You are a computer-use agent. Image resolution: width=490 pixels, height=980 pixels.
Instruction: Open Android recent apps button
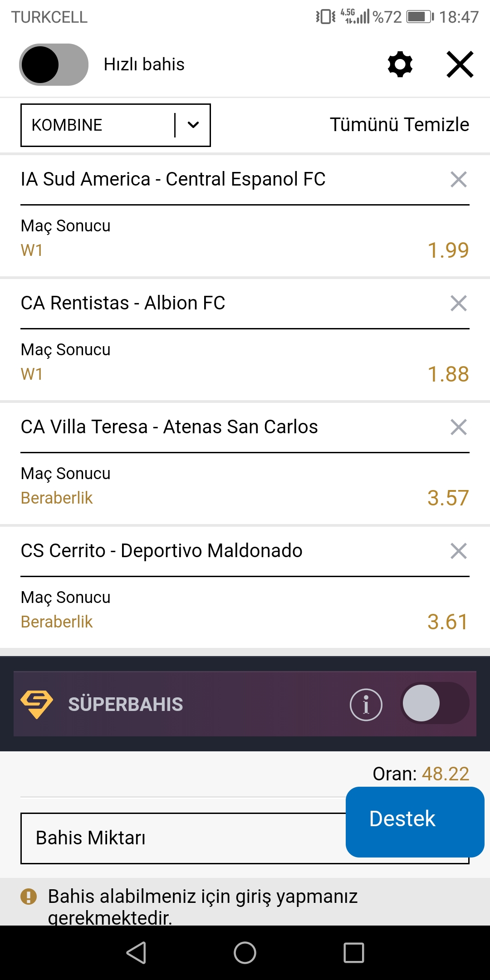tap(354, 953)
